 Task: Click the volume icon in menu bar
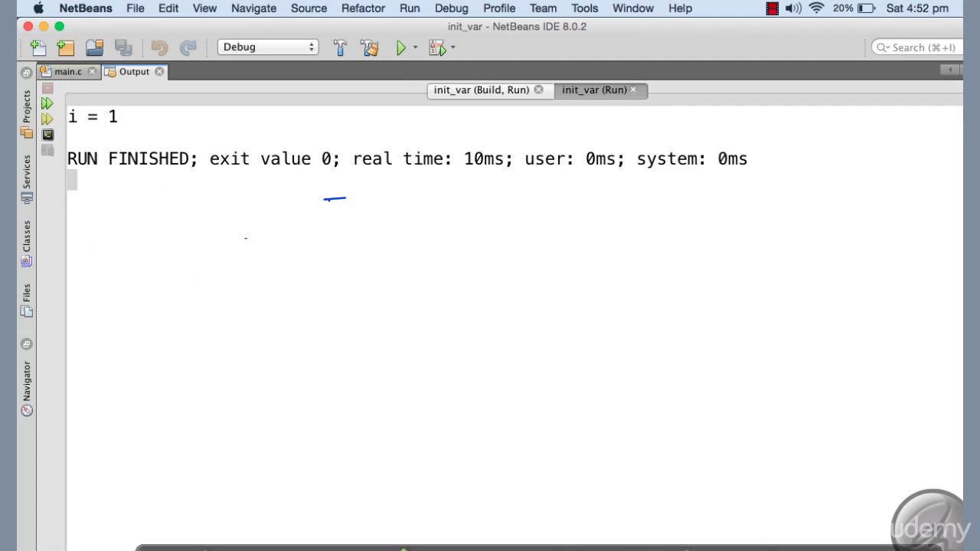click(793, 8)
